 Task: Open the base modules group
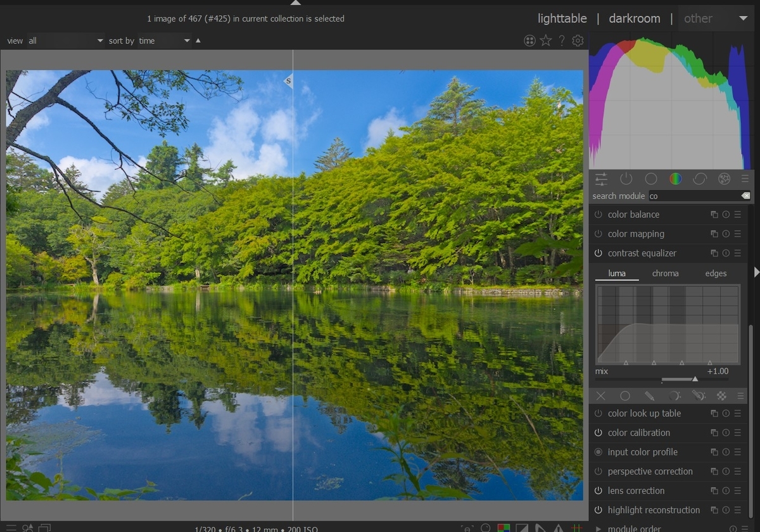pos(650,179)
